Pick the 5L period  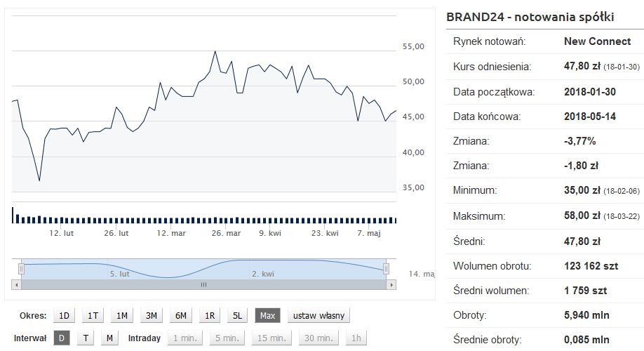coord(237,315)
